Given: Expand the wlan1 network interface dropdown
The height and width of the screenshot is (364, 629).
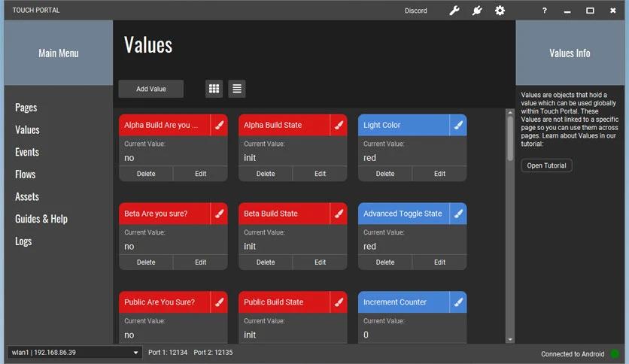Looking at the screenshot, I should point(136,353).
